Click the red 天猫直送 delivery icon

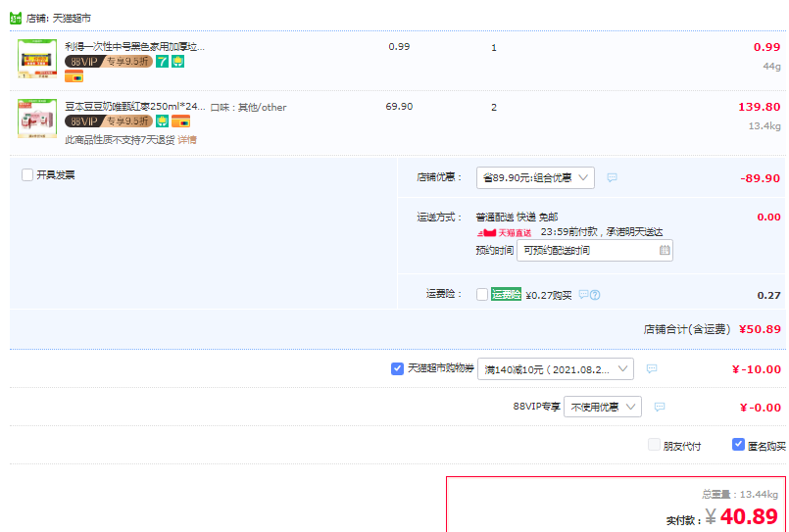[x=504, y=233]
